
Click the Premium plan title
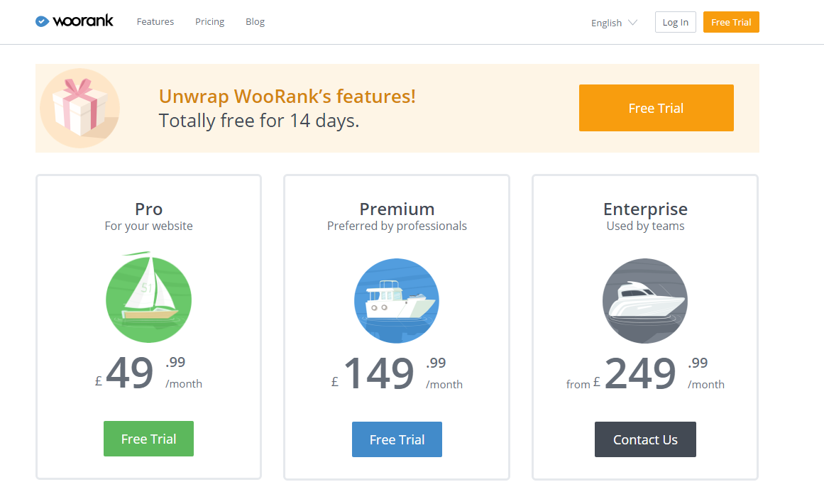pos(397,209)
